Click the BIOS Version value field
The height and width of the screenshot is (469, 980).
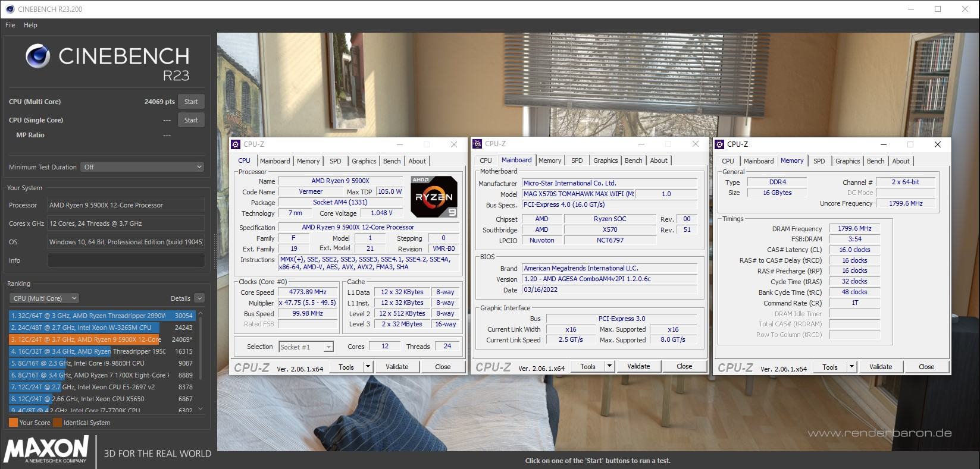(x=609, y=279)
